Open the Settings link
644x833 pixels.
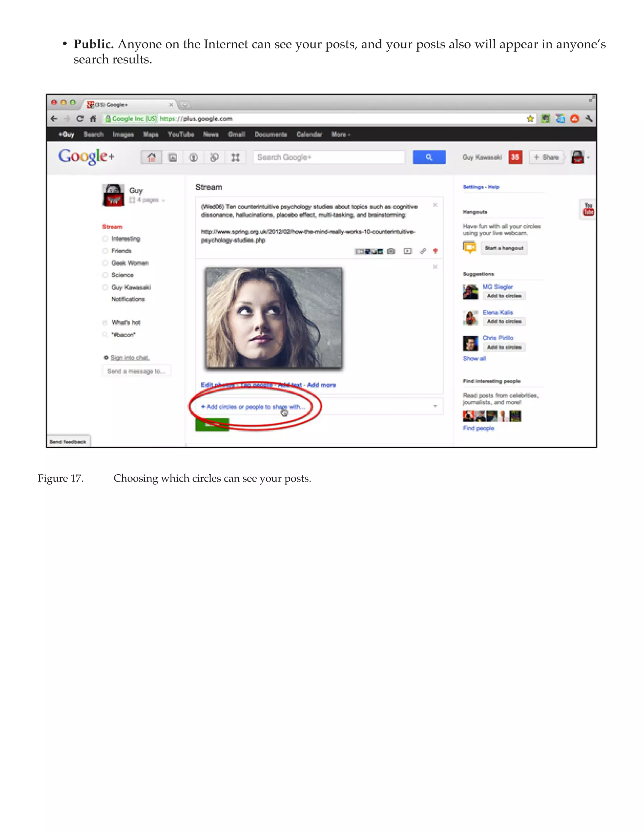pyautogui.click(x=473, y=187)
